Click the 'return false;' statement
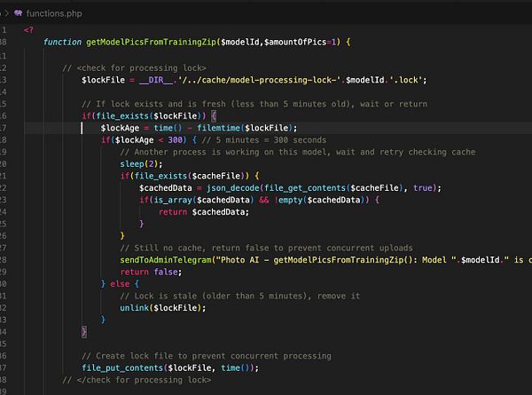The height and width of the screenshot is (395, 532). 151,272
